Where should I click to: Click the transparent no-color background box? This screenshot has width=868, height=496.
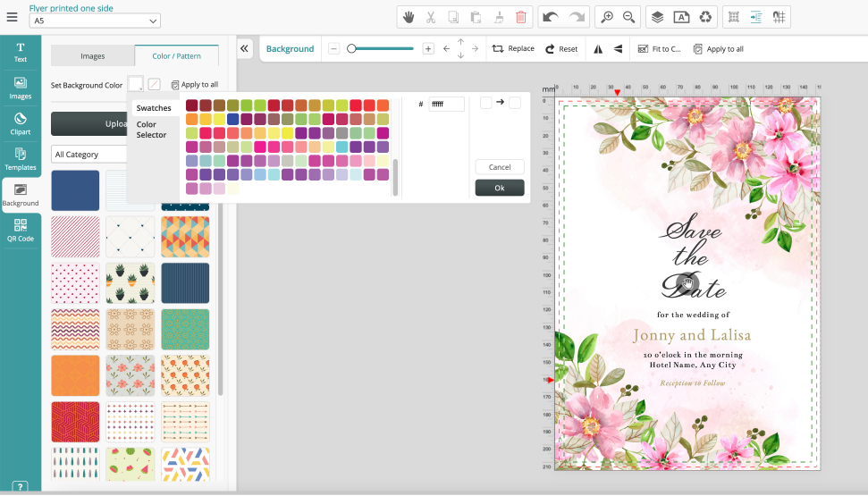point(155,84)
